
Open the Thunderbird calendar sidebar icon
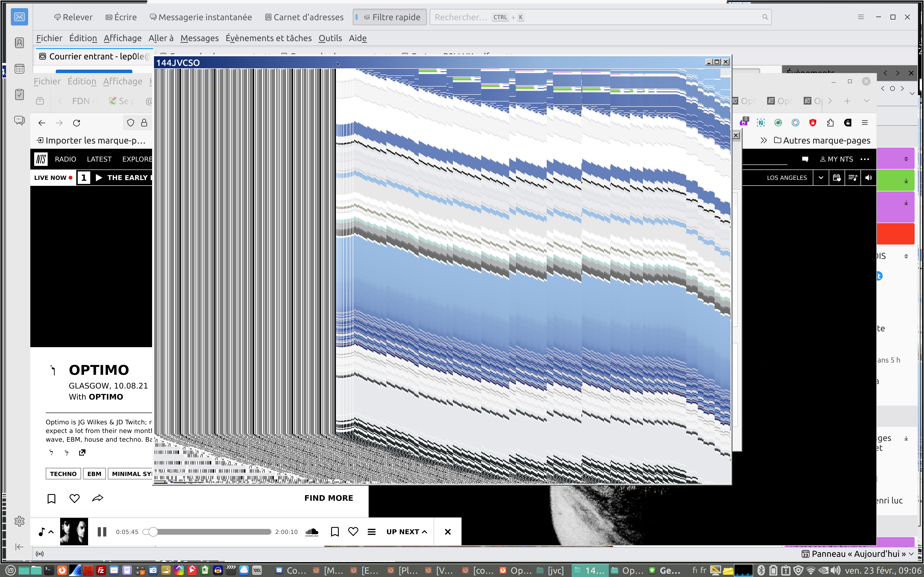point(19,69)
